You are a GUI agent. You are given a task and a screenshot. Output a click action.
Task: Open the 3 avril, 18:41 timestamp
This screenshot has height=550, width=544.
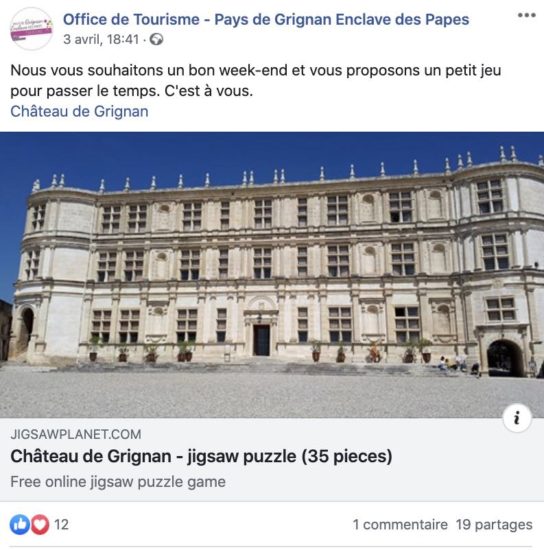[101, 39]
